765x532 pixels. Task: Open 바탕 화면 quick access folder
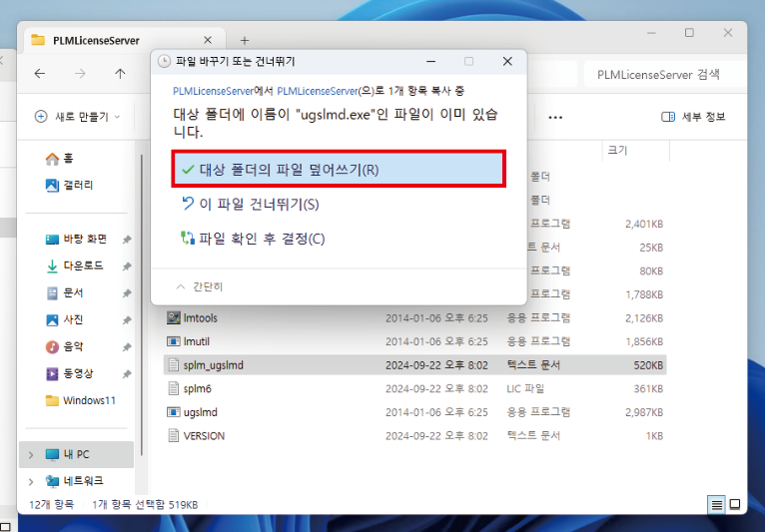coord(76,239)
